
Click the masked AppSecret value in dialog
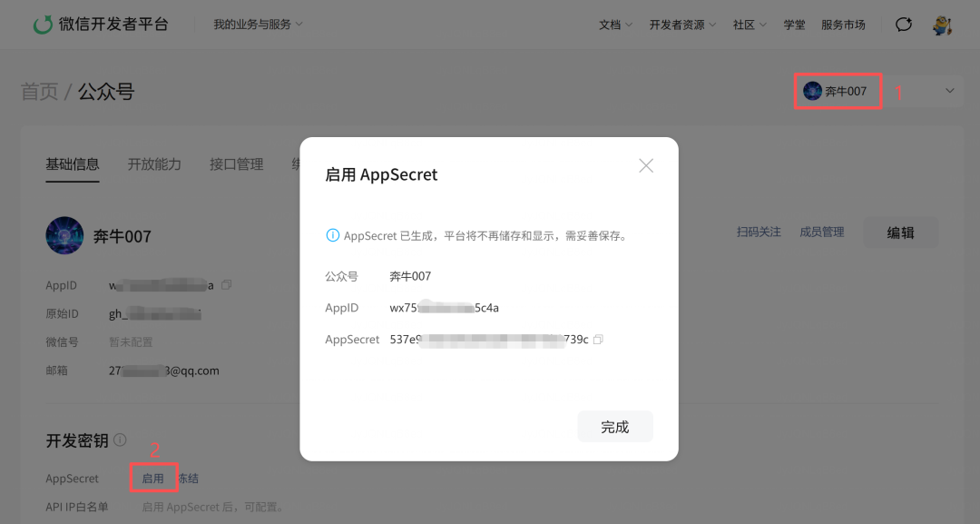click(x=489, y=340)
